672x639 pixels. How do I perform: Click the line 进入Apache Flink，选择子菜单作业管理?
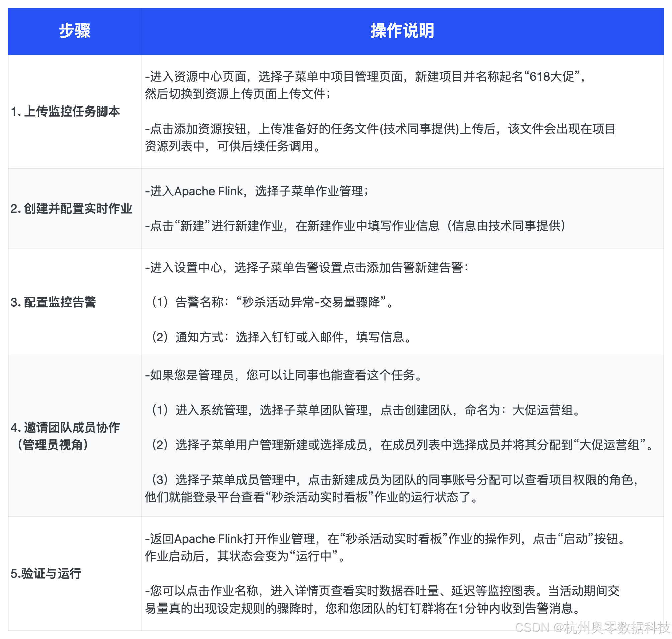click(257, 191)
